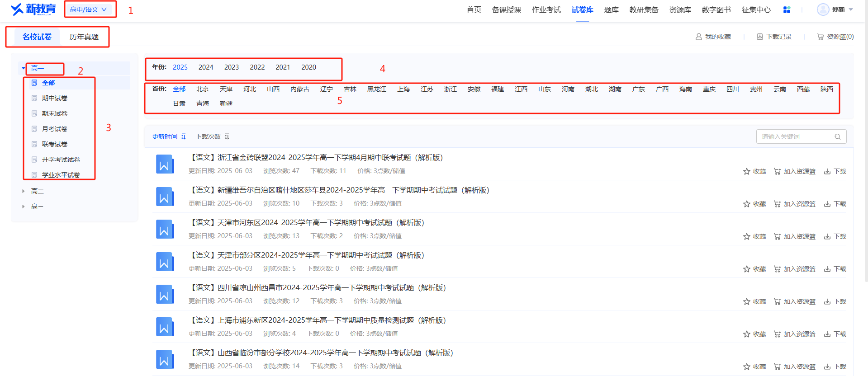Favorite the 山西省临汾市 paper
868x376 pixels.
[x=754, y=367]
